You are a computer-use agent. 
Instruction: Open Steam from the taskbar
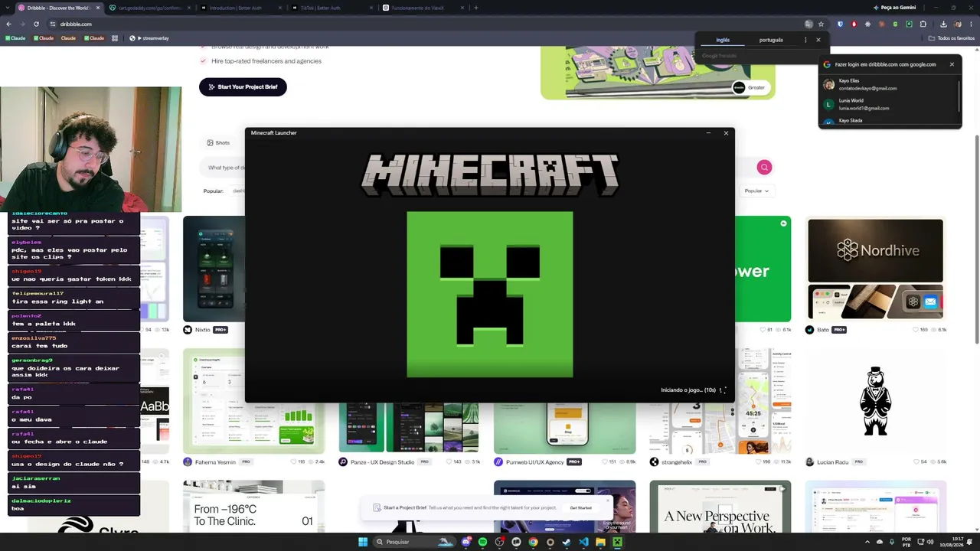click(x=567, y=542)
